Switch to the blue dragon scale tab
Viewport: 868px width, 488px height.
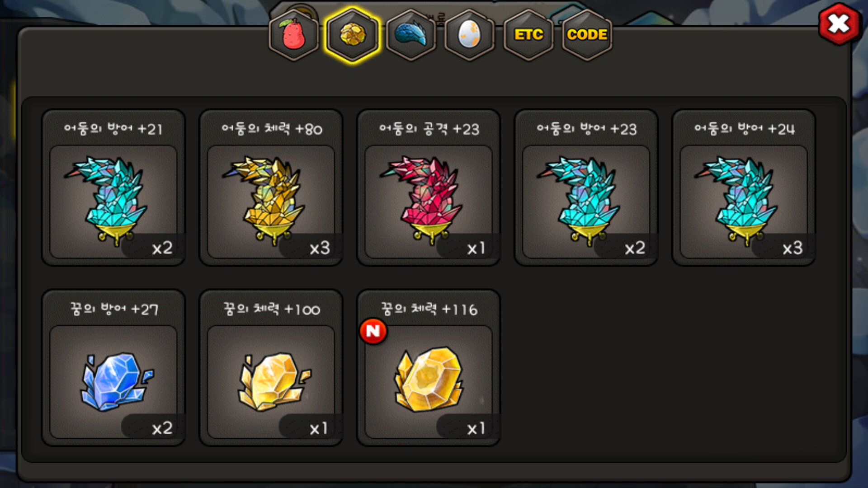point(411,35)
